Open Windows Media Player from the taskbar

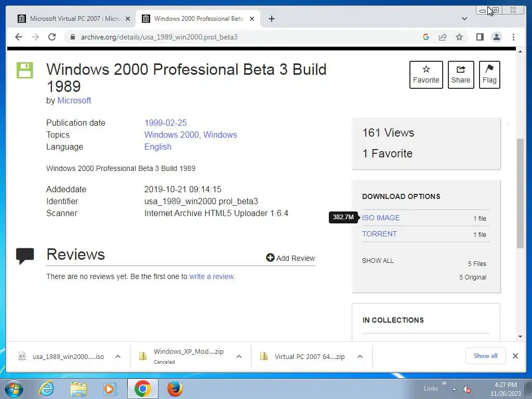[x=110, y=389]
